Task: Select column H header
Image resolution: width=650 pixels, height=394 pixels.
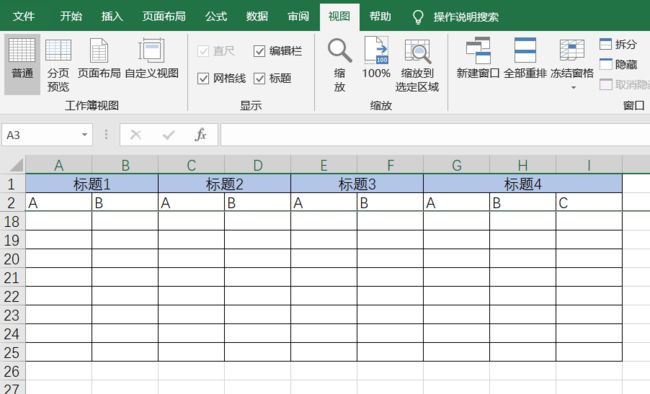Action: [523, 165]
